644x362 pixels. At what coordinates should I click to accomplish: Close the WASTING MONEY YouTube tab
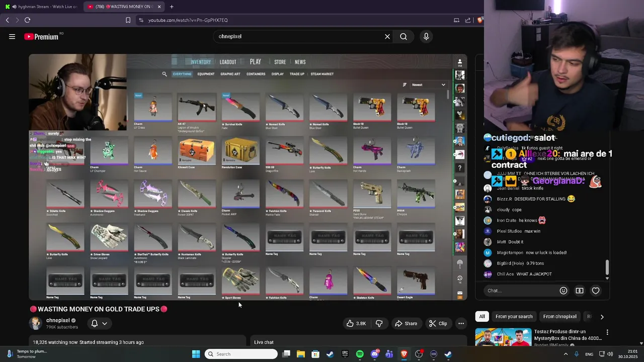point(159,7)
